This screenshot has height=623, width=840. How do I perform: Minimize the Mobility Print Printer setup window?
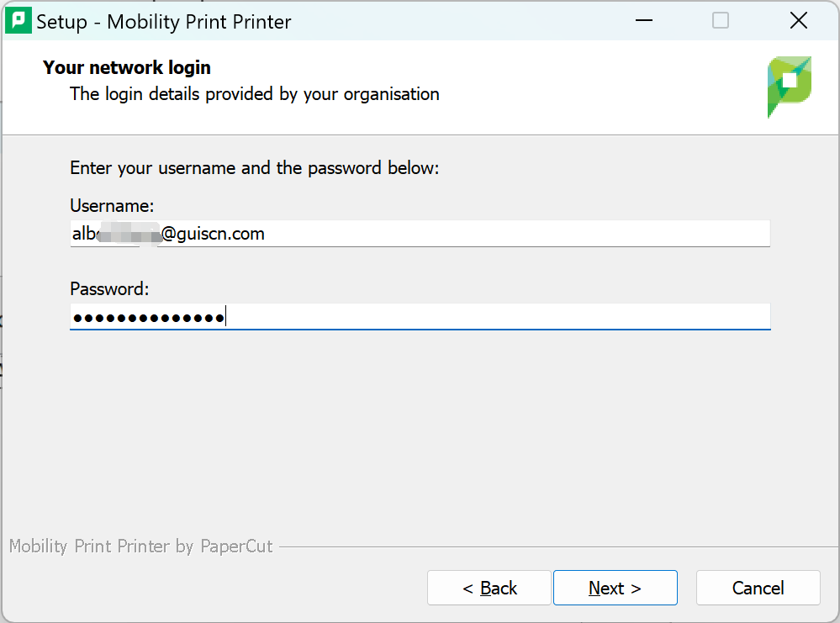click(x=643, y=21)
